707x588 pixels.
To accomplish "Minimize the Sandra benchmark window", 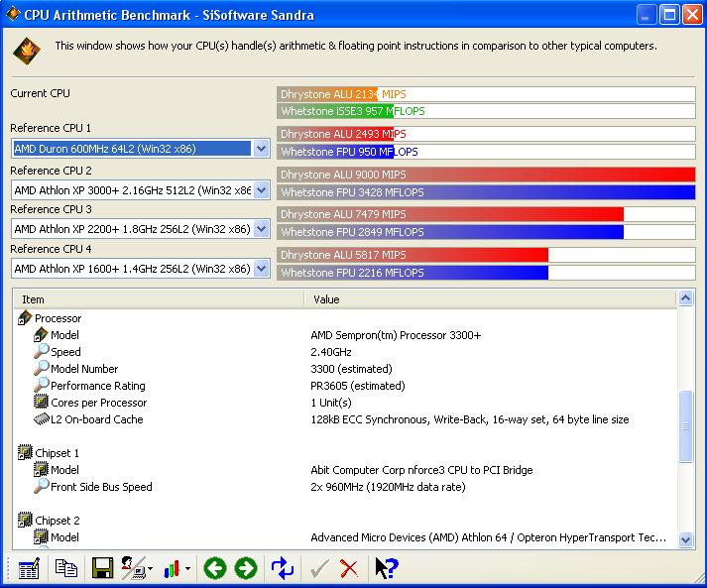I will click(x=647, y=15).
